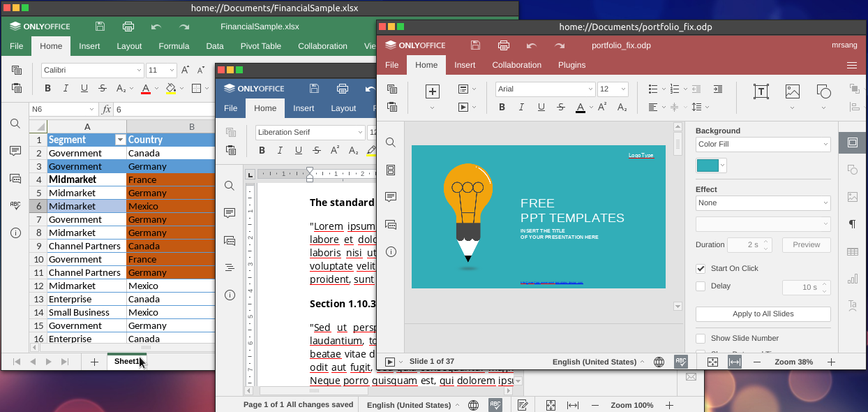Click zoom in plus in presentation status bar
868x412 pixels.
(x=831, y=362)
